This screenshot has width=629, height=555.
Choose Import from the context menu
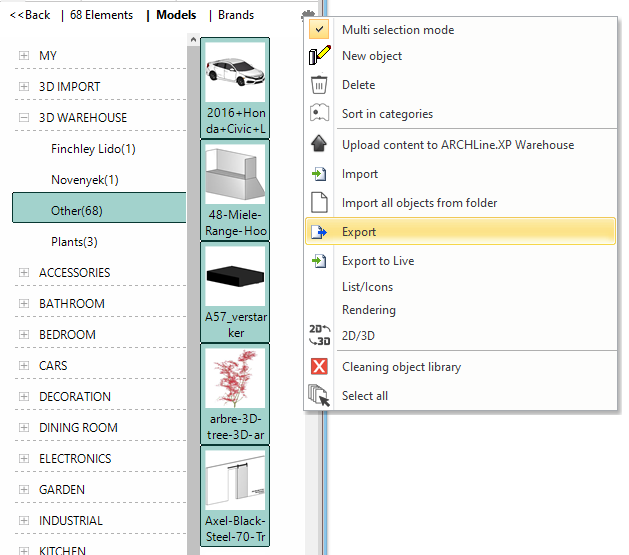(461, 174)
